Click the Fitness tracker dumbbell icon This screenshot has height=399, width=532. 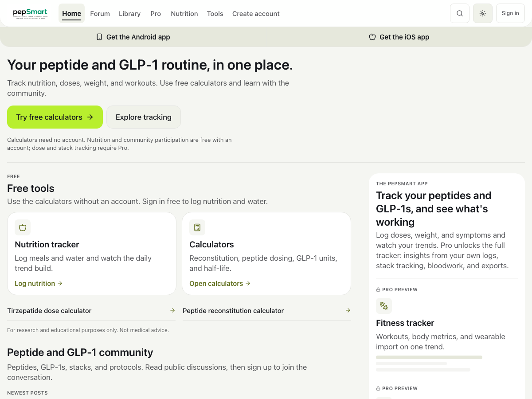pos(384,306)
